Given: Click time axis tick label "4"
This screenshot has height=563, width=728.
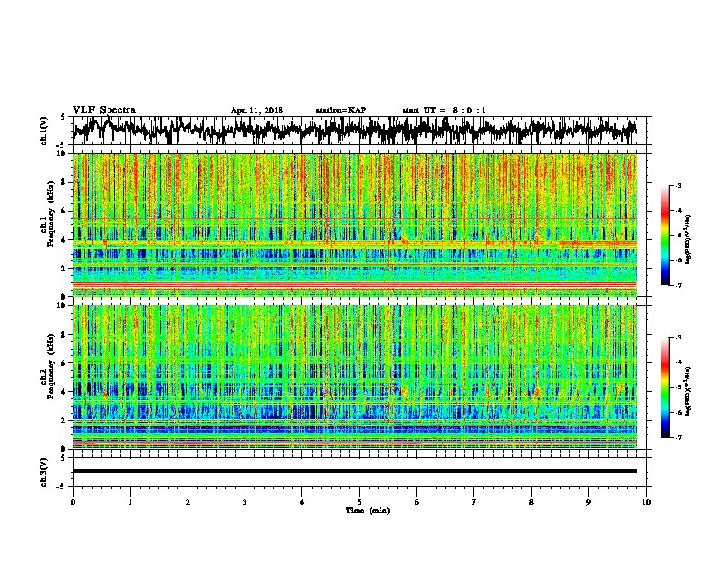Looking at the screenshot, I should click(x=301, y=502).
